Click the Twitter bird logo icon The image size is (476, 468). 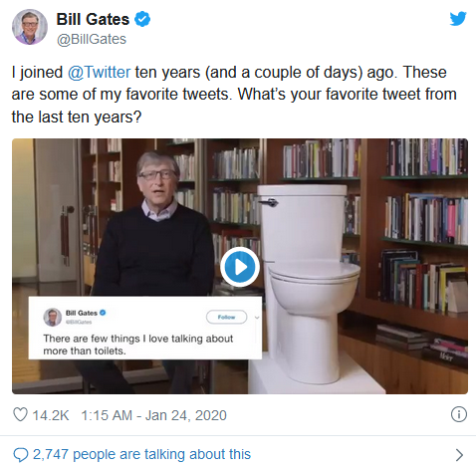[x=458, y=19]
